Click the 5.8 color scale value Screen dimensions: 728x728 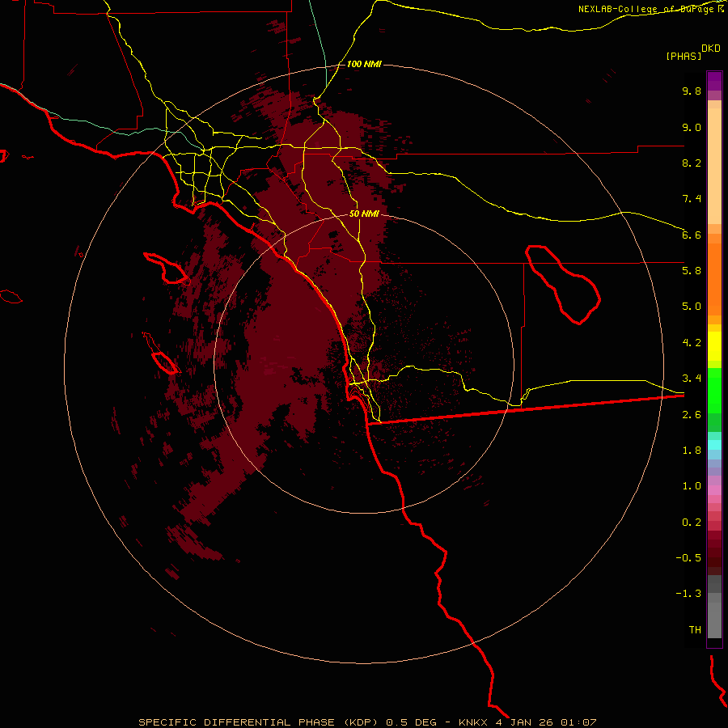692,271
